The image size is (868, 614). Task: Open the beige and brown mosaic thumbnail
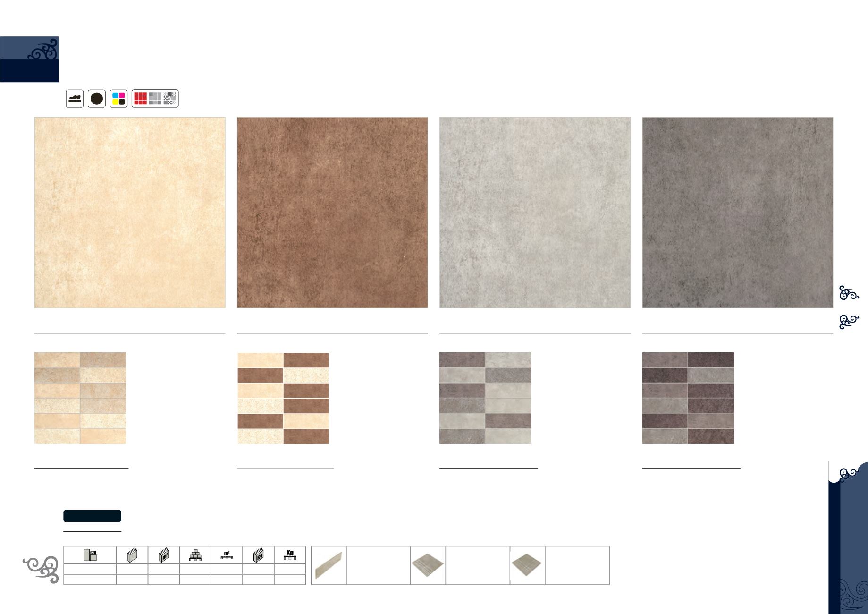pyautogui.click(x=283, y=398)
